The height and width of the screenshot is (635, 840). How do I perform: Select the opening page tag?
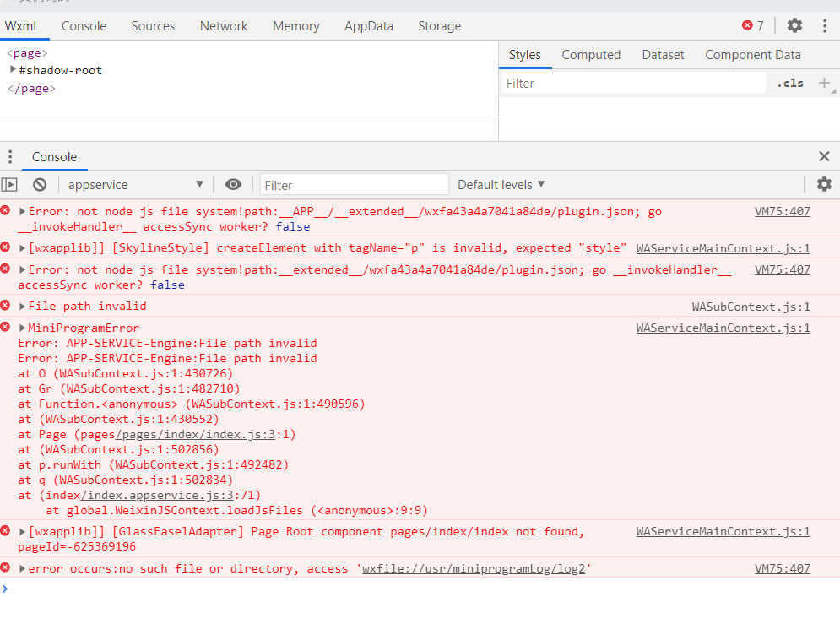click(x=27, y=52)
